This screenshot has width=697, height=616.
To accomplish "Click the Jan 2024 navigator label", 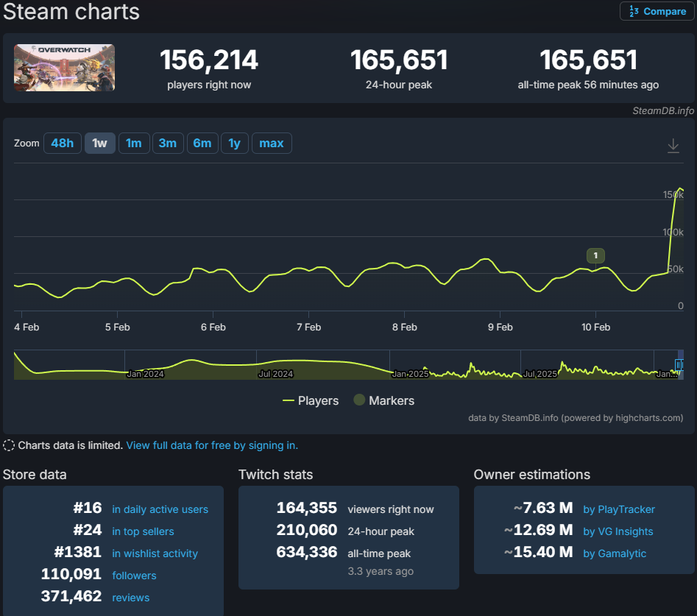I will pos(145,374).
